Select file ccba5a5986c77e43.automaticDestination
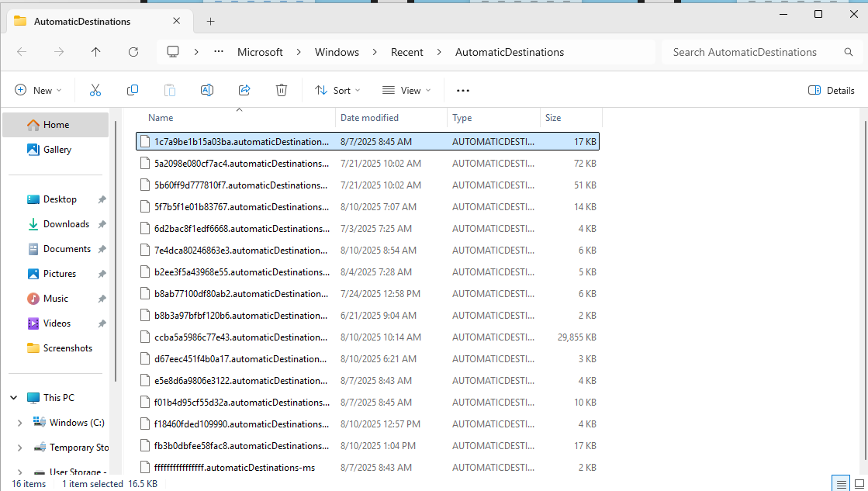 368,337
